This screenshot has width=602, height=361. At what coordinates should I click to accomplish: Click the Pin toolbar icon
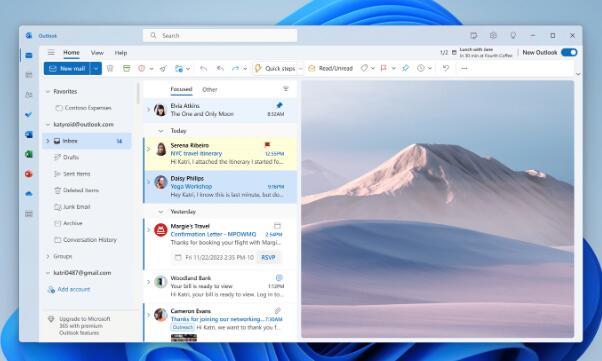coord(405,68)
